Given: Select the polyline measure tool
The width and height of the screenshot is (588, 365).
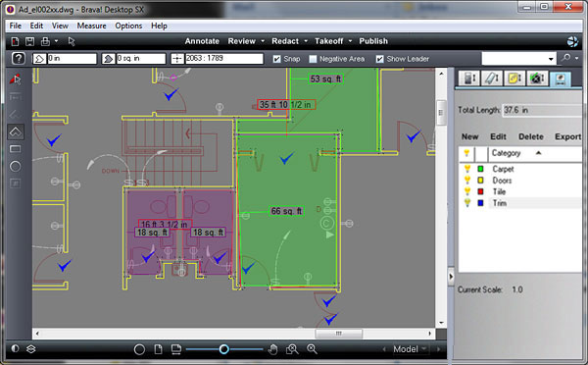Looking at the screenshot, I should pos(15,114).
